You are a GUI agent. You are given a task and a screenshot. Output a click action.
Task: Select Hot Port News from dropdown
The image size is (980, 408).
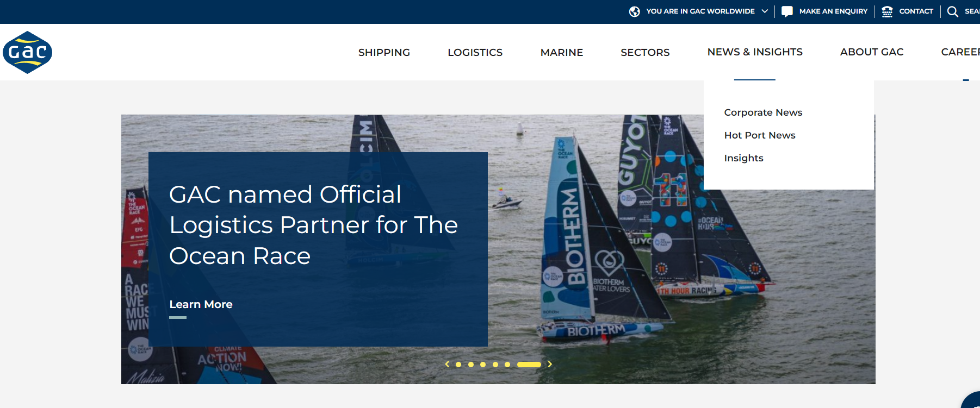760,135
